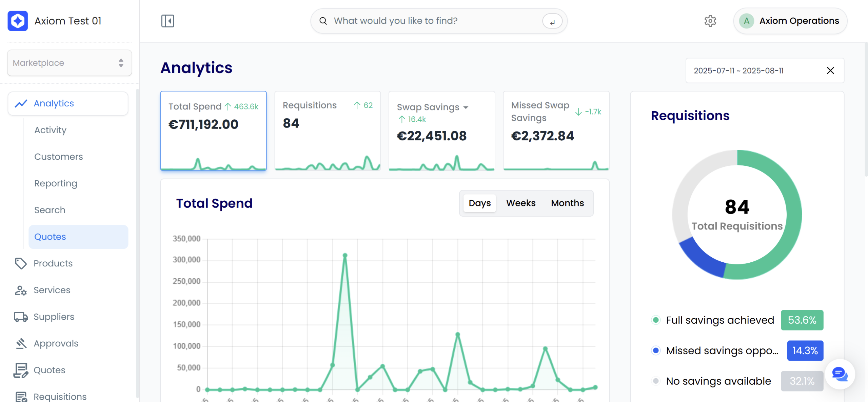Screen dimensions: 868x402
Task: Collapse the sidebar panel icon
Action: tap(167, 21)
